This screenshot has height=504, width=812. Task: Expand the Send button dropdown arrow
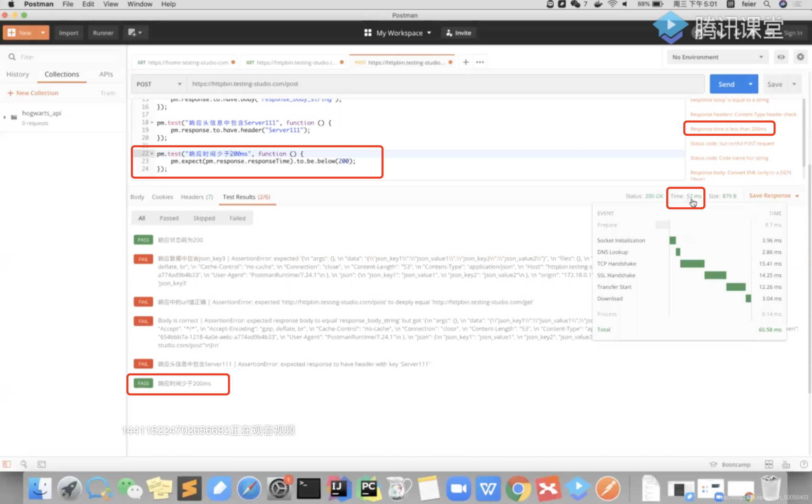click(751, 84)
